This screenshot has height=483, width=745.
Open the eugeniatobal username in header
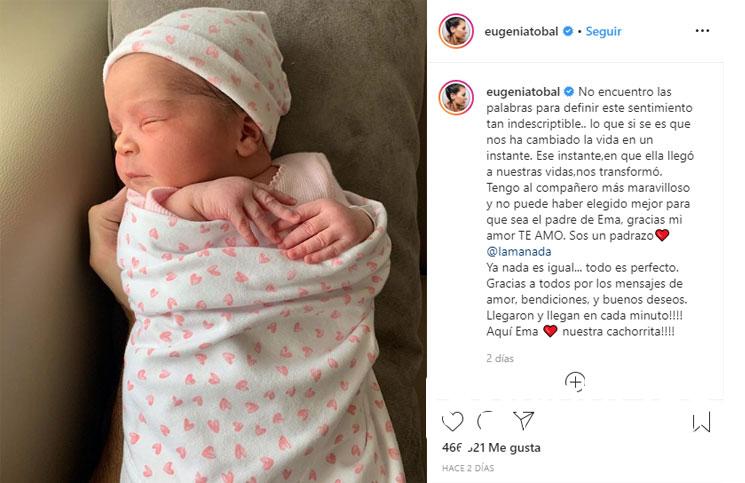click(x=521, y=31)
